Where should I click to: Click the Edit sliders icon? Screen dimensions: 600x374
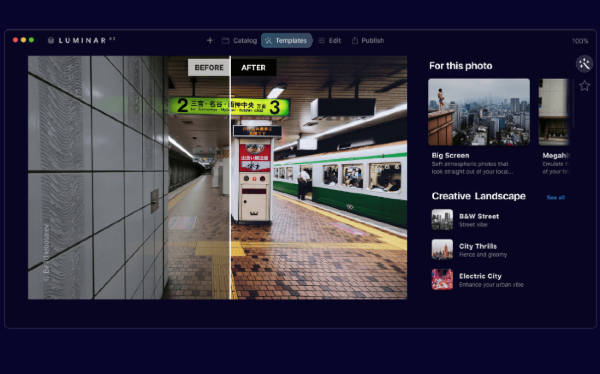click(x=321, y=40)
